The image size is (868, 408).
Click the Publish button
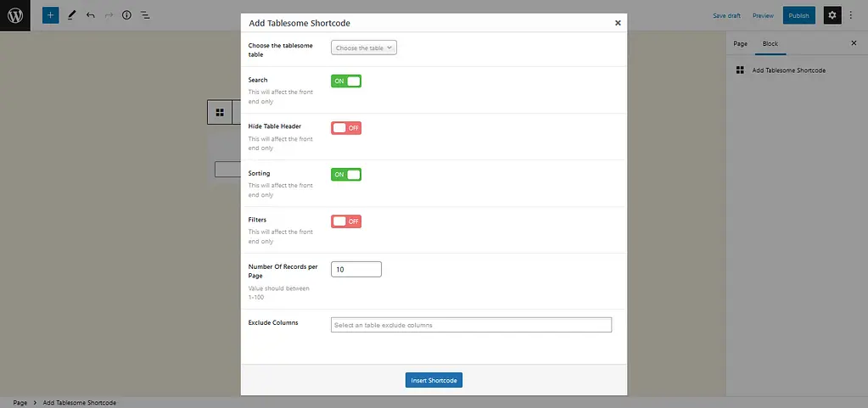coord(798,15)
